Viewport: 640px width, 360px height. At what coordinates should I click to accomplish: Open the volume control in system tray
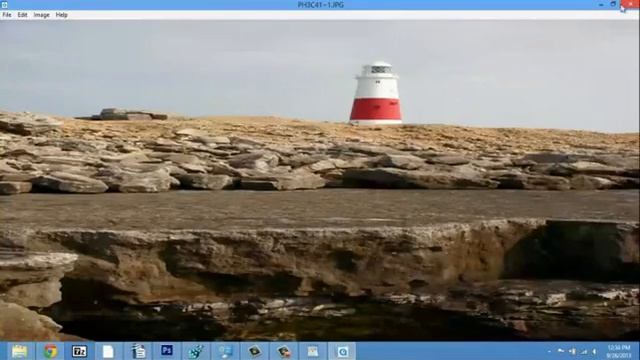594,351
